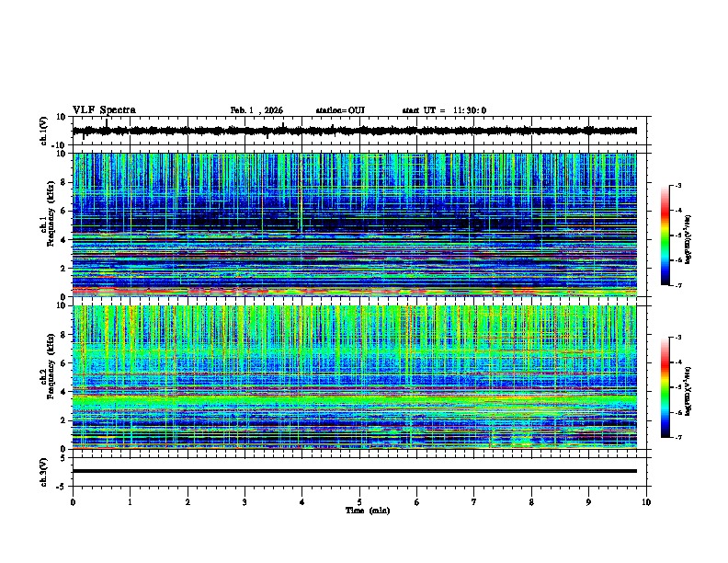Click the time axis tick label '0'
Image resolution: width=728 pixels, height=563 pixels.
coord(73,502)
